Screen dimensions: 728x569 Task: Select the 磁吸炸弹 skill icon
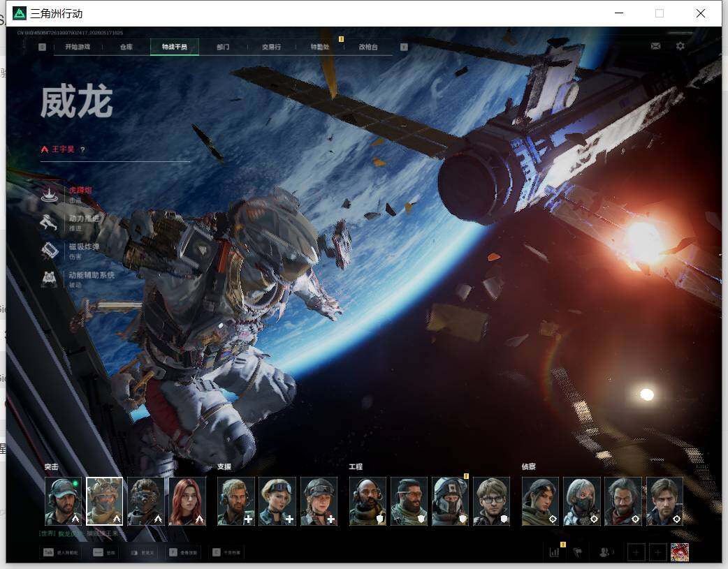coord(49,251)
